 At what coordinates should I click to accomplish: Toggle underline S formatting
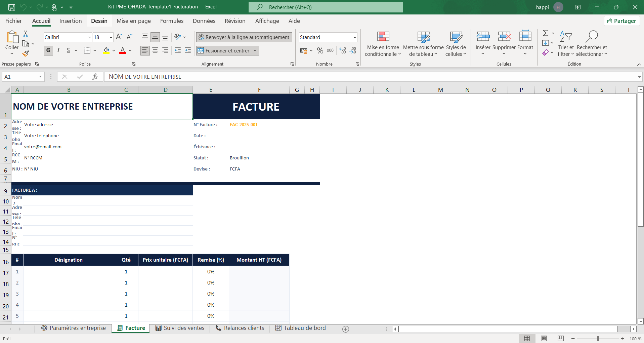[x=69, y=50]
